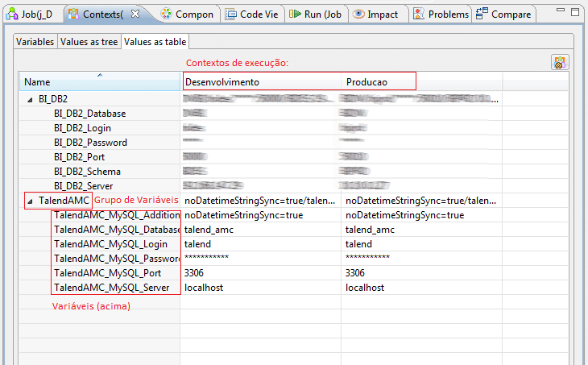The width and height of the screenshot is (588, 365).
Task: Click the Run Job green arrow icon
Action: [x=295, y=14]
